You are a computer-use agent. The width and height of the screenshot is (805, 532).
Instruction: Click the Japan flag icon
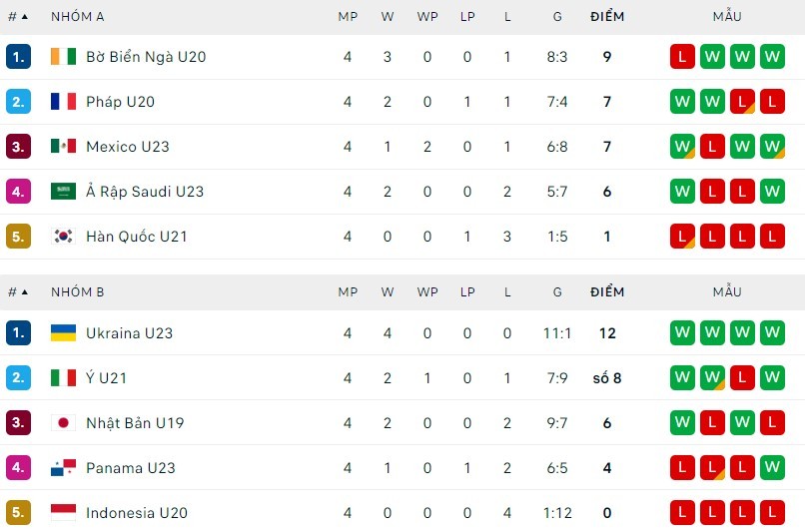[x=63, y=423]
